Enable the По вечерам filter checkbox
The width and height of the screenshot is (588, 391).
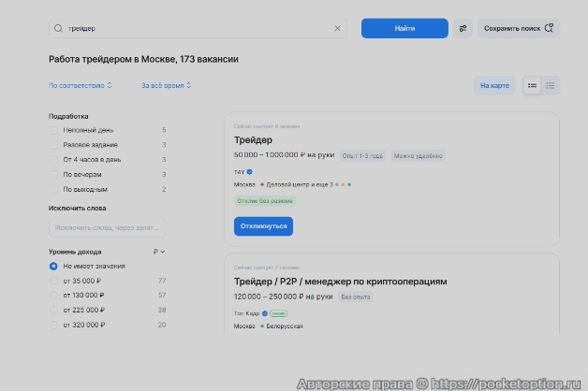[53, 174]
